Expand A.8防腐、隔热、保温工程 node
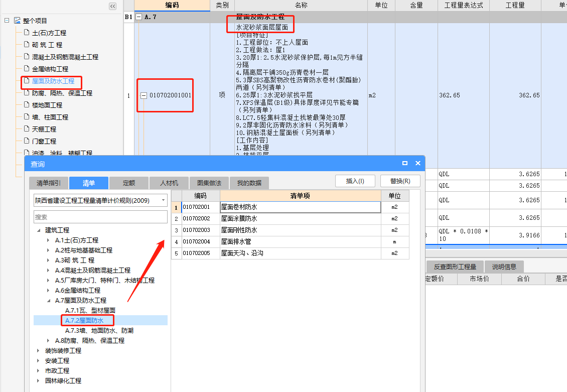567x392 pixels. (x=49, y=341)
